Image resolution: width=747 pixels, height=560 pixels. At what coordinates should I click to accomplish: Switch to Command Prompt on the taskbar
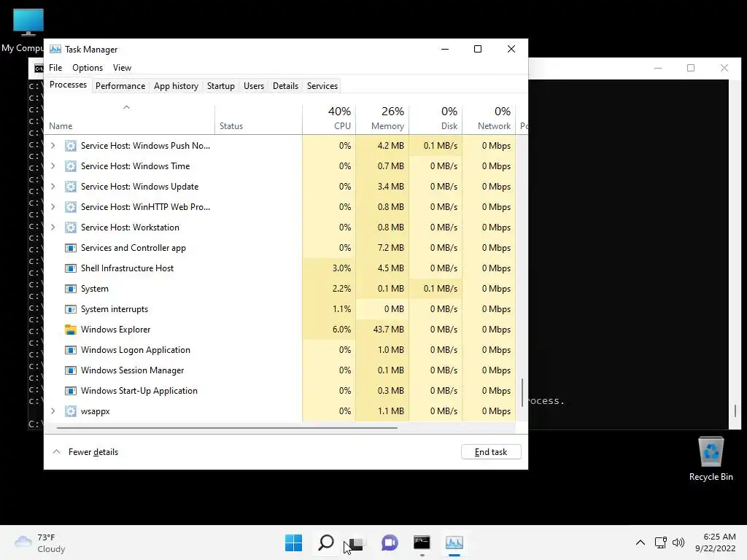click(422, 542)
